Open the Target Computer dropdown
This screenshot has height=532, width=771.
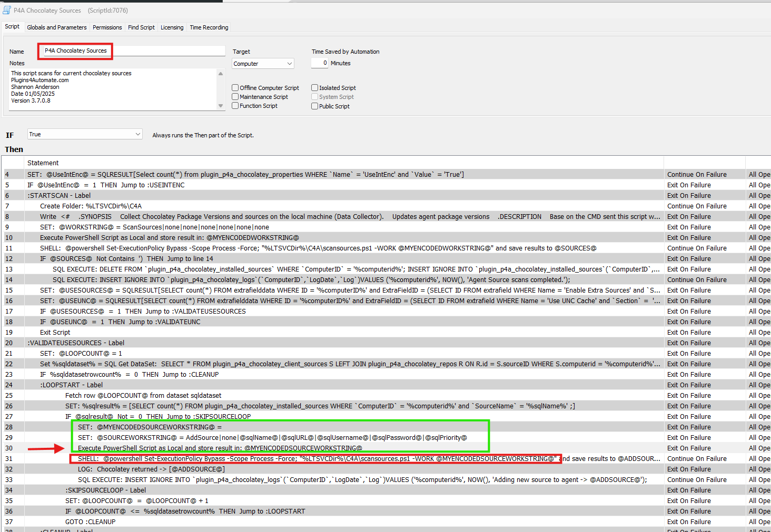[x=263, y=64]
